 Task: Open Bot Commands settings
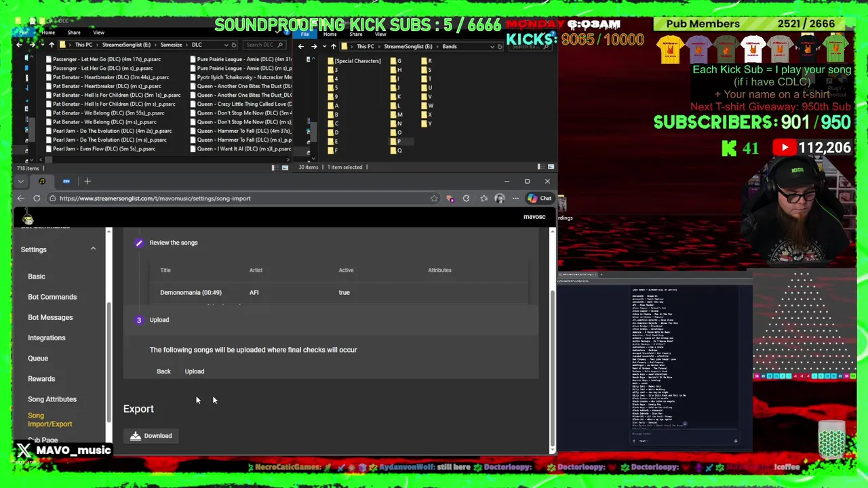tap(52, 297)
